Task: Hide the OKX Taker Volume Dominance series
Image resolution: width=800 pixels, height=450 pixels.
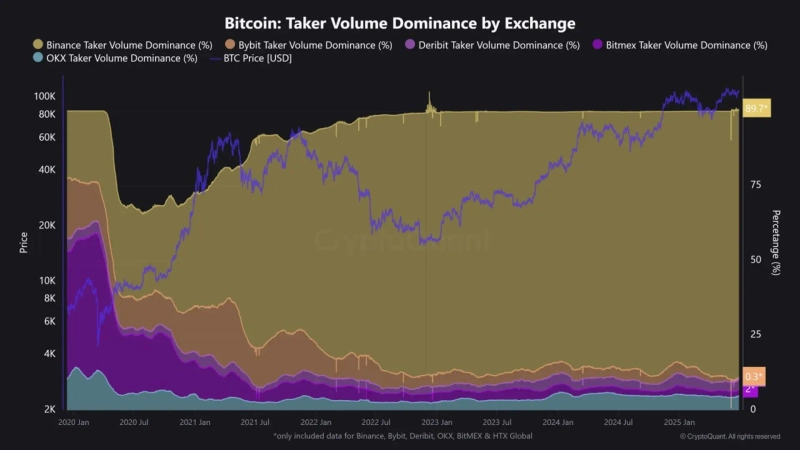Action: tap(122, 58)
